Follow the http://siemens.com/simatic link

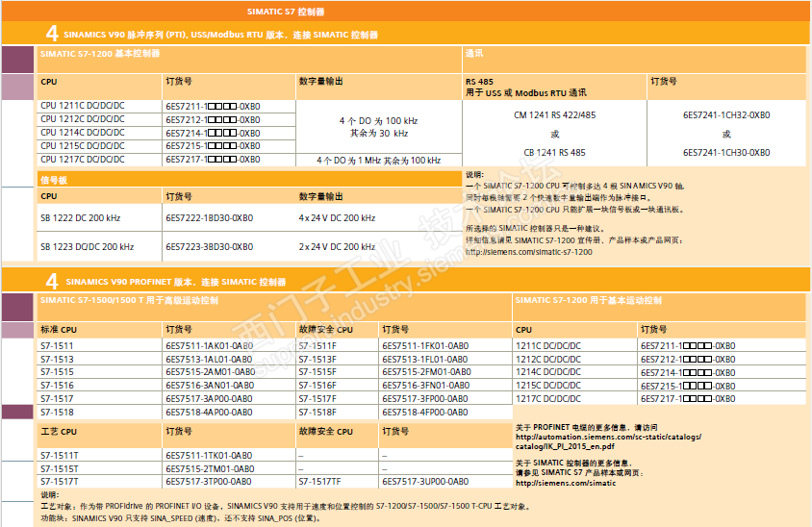coord(566,483)
